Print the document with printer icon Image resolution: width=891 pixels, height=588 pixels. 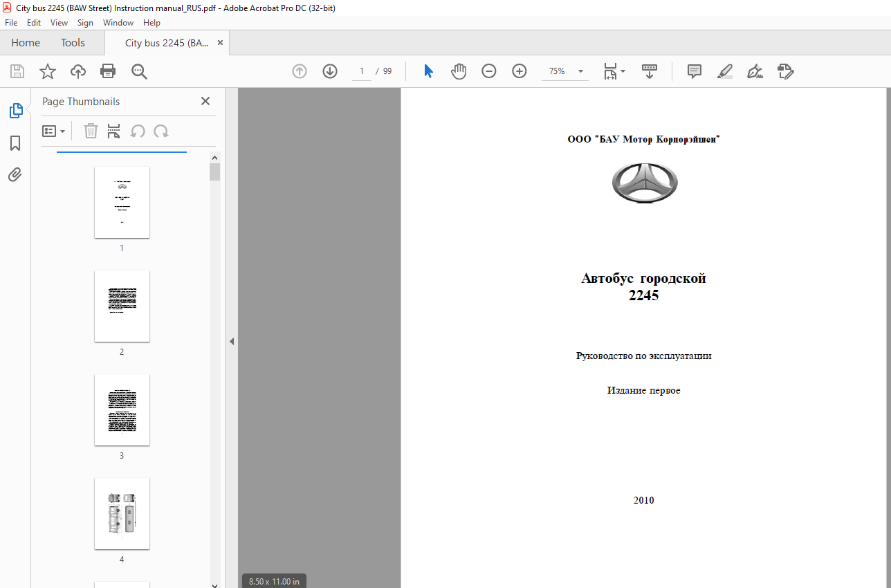point(108,71)
